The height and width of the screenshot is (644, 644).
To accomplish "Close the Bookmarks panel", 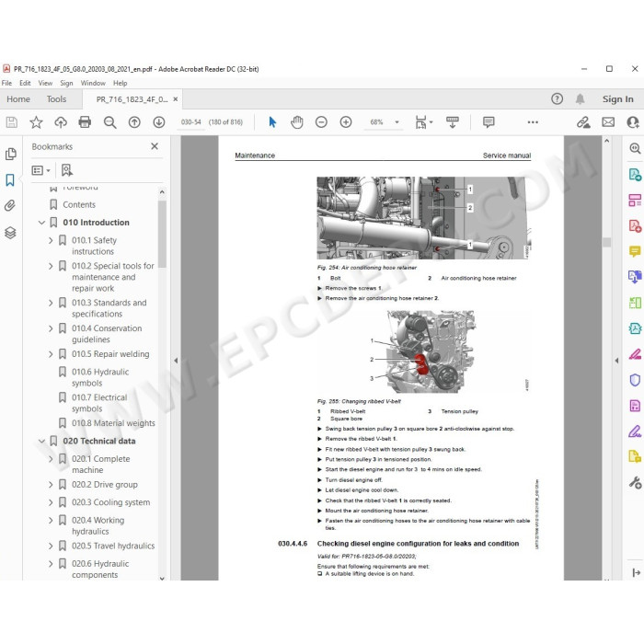I will click(x=155, y=146).
